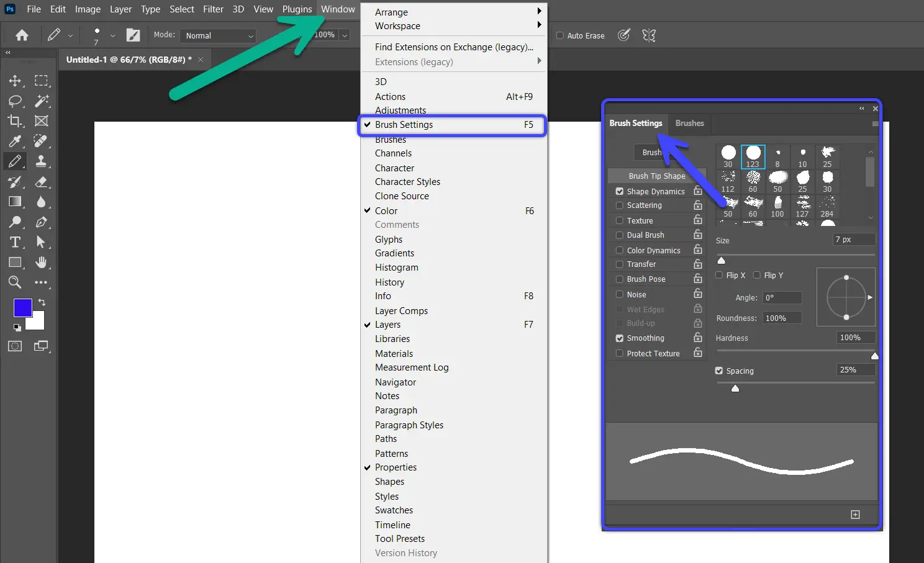Image resolution: width=924 pixels, height=563 pixels.
Task: Disable the Smoothing checkbox
Action: [620, 338]
